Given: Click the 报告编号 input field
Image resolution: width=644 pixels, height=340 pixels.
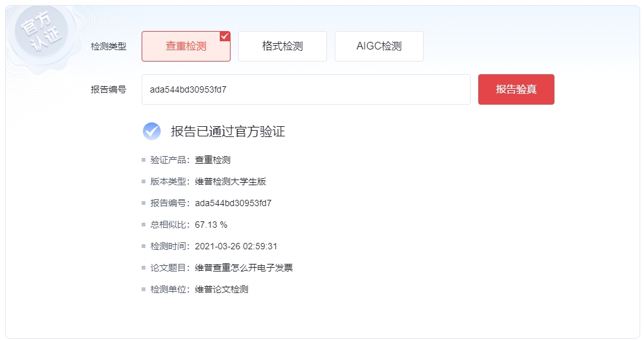Looking at the screenshot, I should click(x=305, y=89).
